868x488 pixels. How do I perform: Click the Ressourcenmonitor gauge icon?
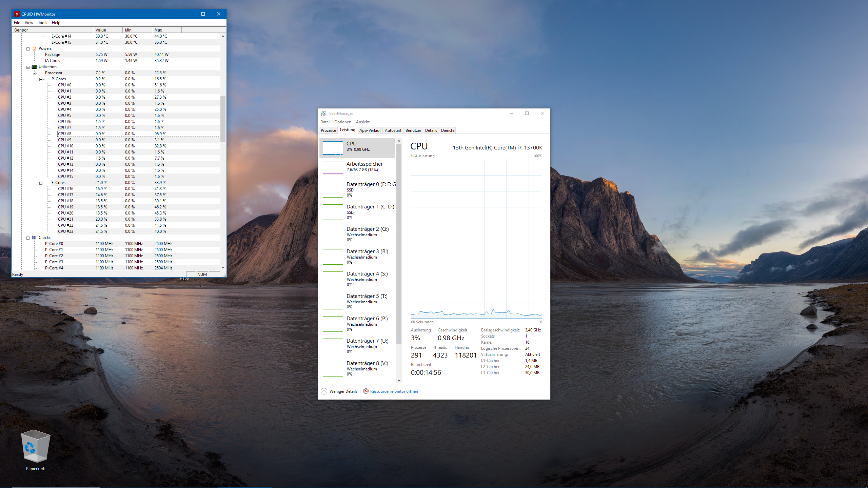point(366,391)
